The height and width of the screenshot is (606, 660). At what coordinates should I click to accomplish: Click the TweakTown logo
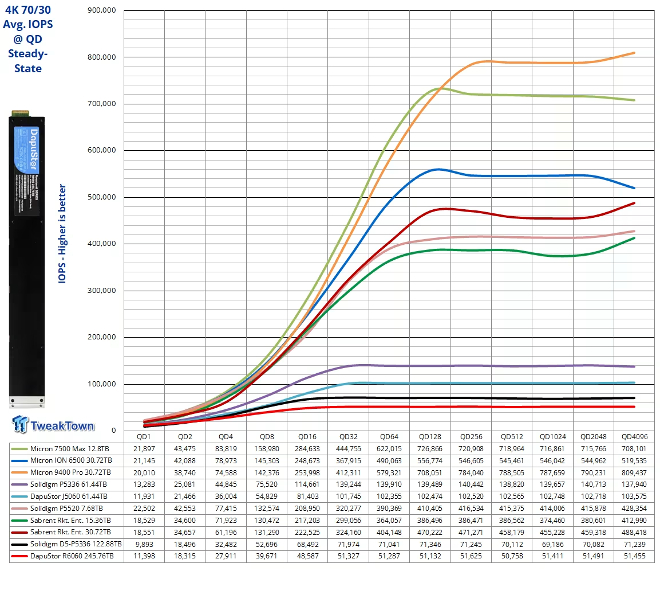tap(53, 425)
